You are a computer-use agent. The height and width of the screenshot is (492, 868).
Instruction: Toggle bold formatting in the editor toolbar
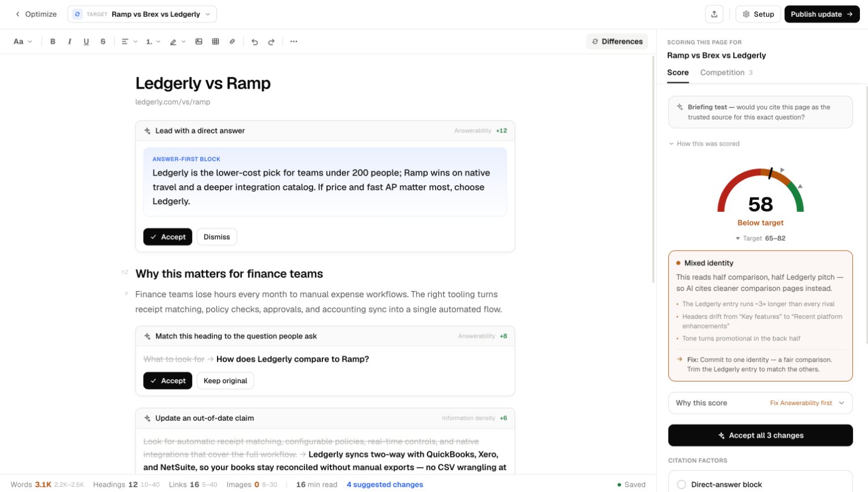point(53,42)
